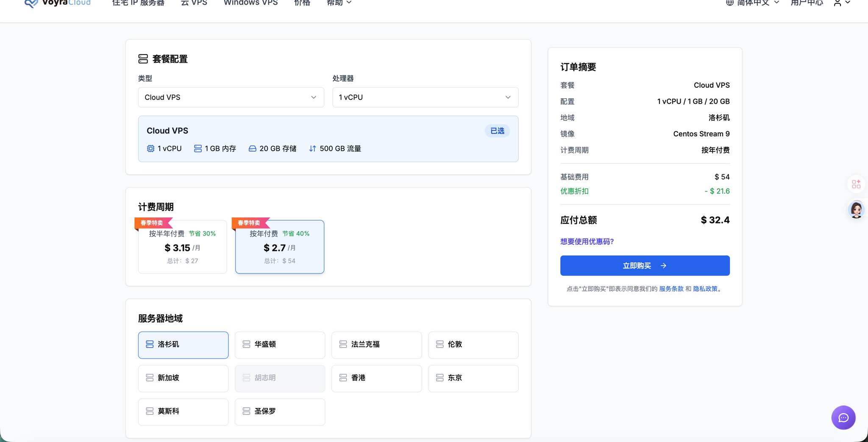The height and width of the screenshot is (442, 868).
Task: Select 东京 server region
Action: [x=473, y=378]
